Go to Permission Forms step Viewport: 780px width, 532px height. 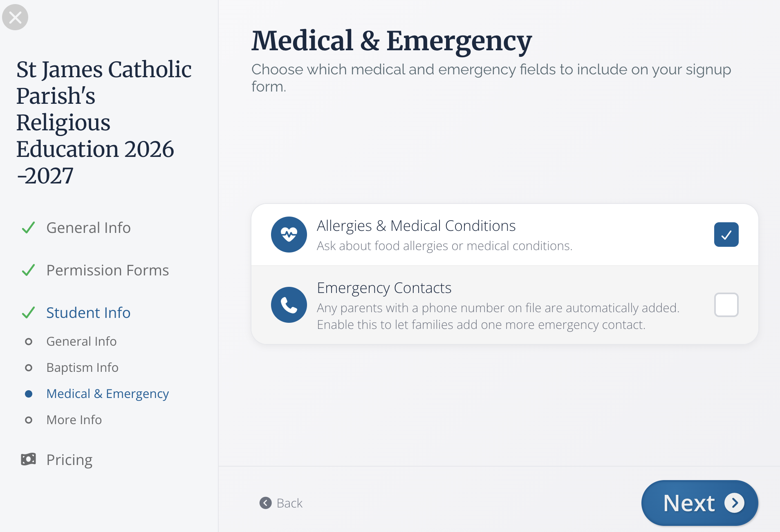click(x=108, y=270)
